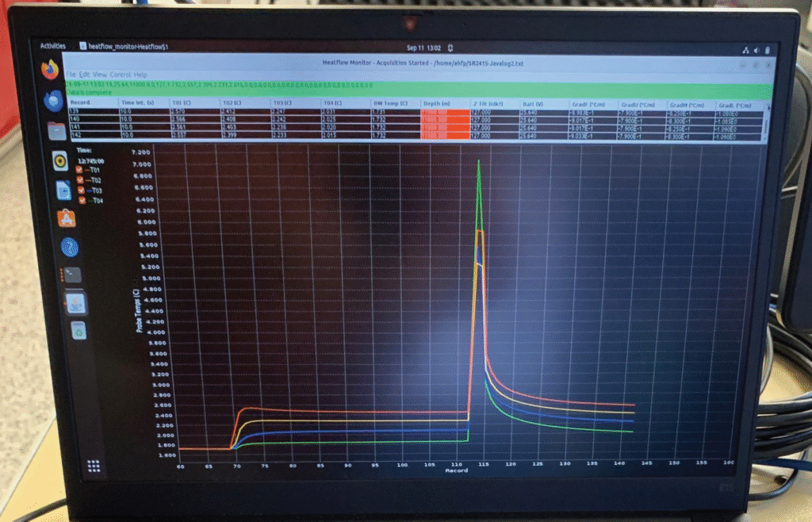Switch to the Java Heatflow app icon
This screenshot has height=522, width=812.
pyautogui.click(x=76, y=303)
